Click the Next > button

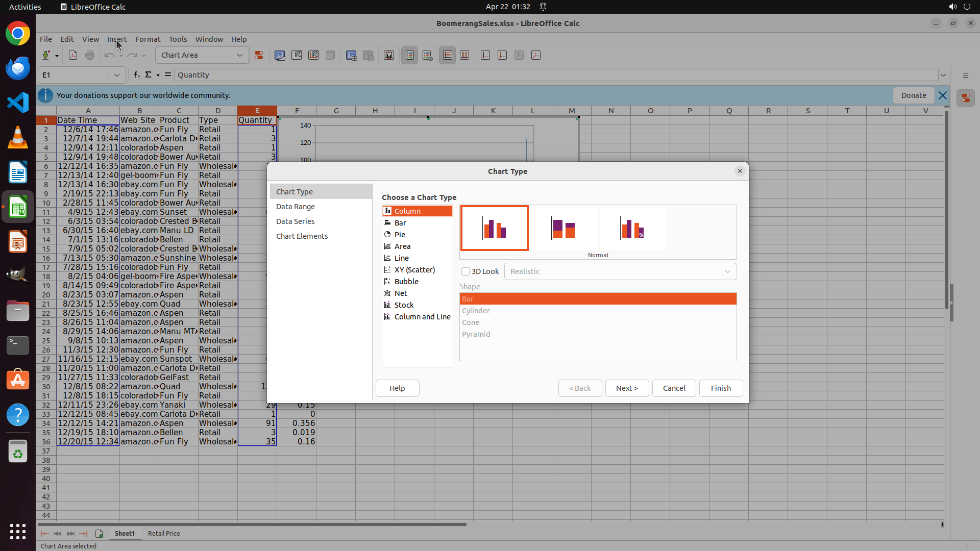[x=627, y=388]
